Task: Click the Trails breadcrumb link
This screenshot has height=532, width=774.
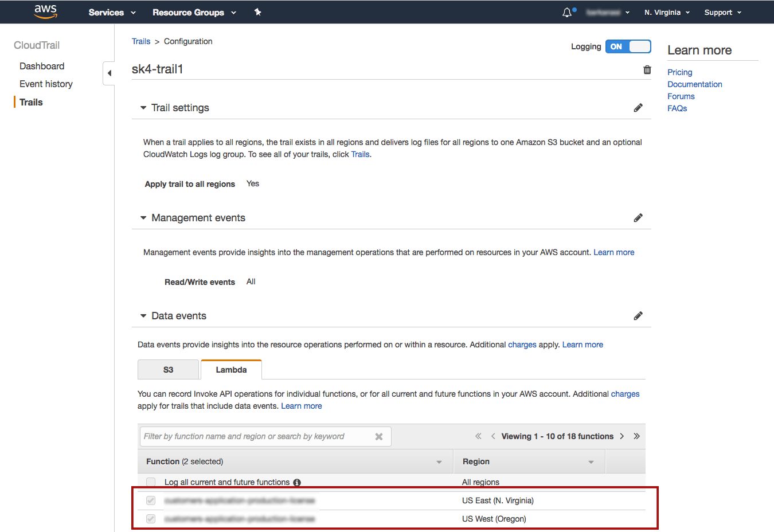Action: point(141,41)
